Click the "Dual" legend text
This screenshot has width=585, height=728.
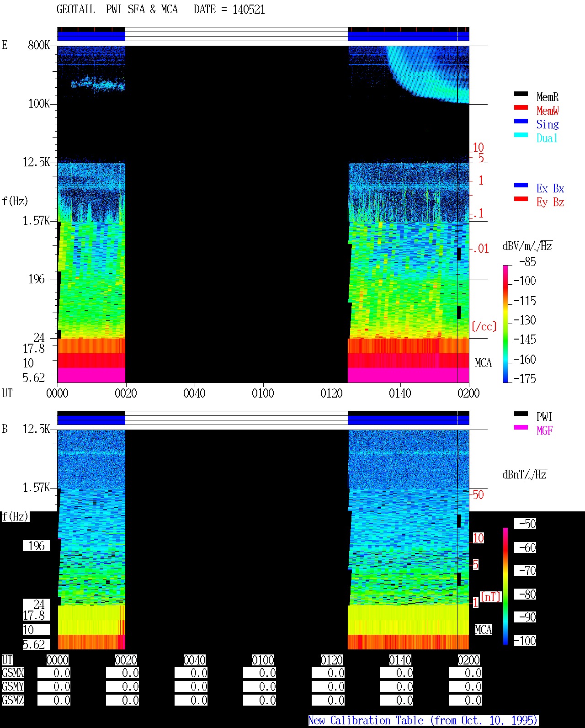pyautogui.click(x=547, y=138)
